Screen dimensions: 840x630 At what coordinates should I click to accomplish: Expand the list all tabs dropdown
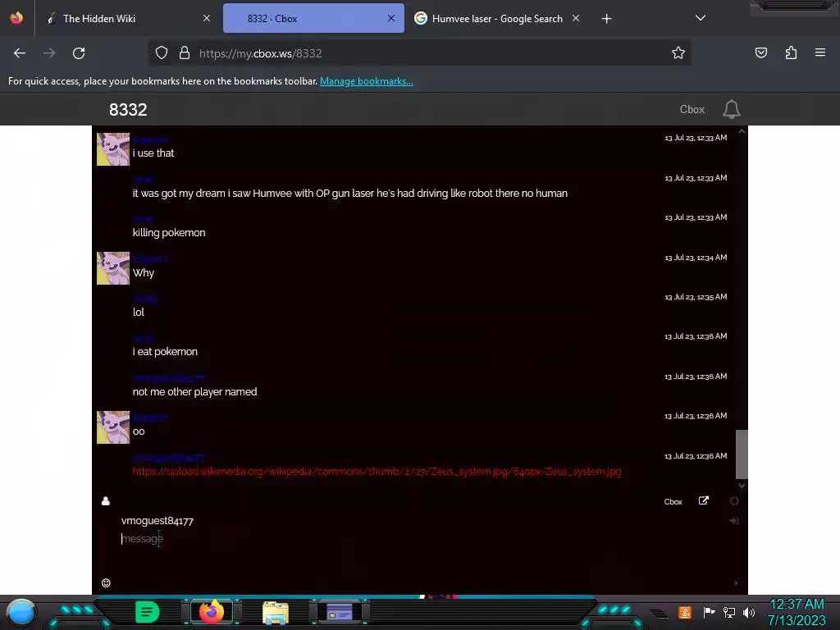[x=701, y=18]
